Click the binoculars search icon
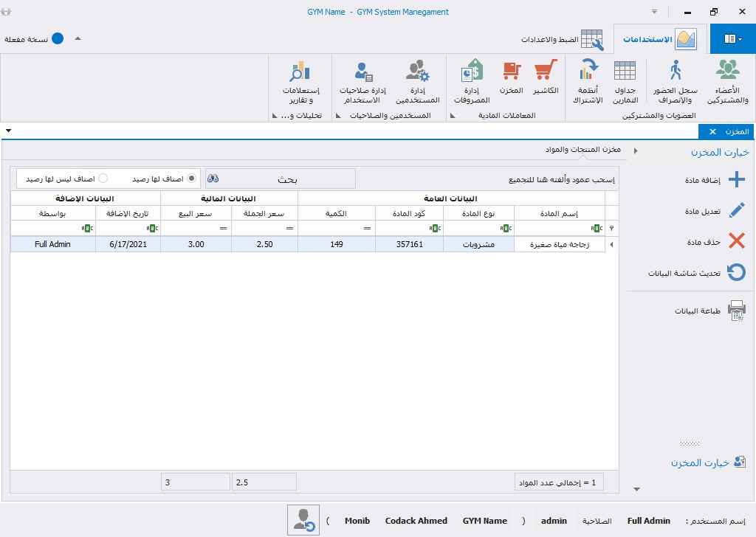Image resolution: width=756 pixels, height=537 pixels. point(213,179)
